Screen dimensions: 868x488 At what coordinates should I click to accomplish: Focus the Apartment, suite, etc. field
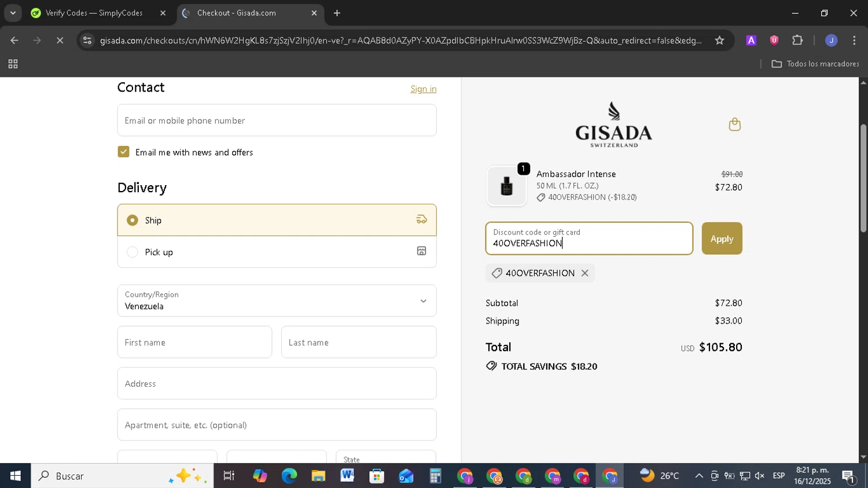[277, 424]
